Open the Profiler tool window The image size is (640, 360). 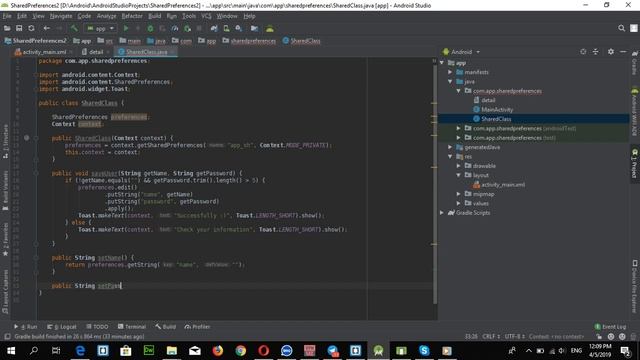(197, 327)
